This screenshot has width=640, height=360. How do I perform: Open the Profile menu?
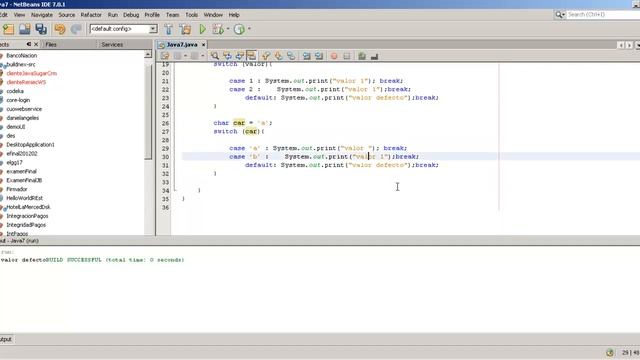[152, 15]
